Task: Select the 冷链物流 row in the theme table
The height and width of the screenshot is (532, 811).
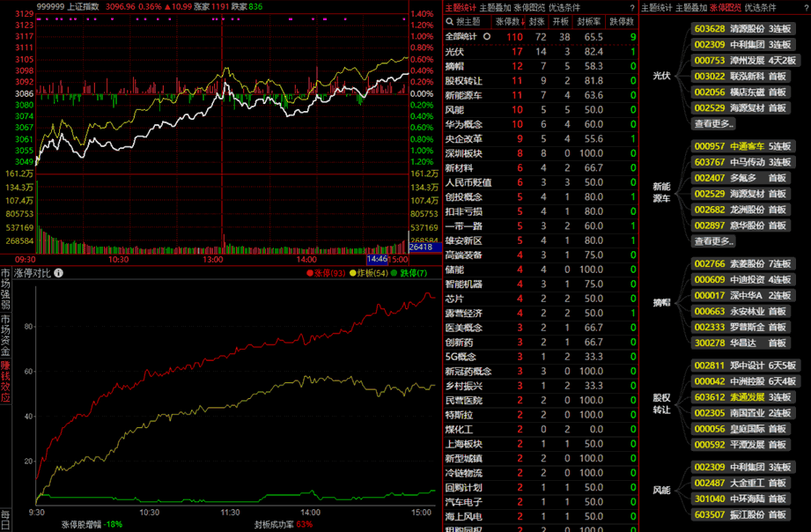Action: coord(541,472)
